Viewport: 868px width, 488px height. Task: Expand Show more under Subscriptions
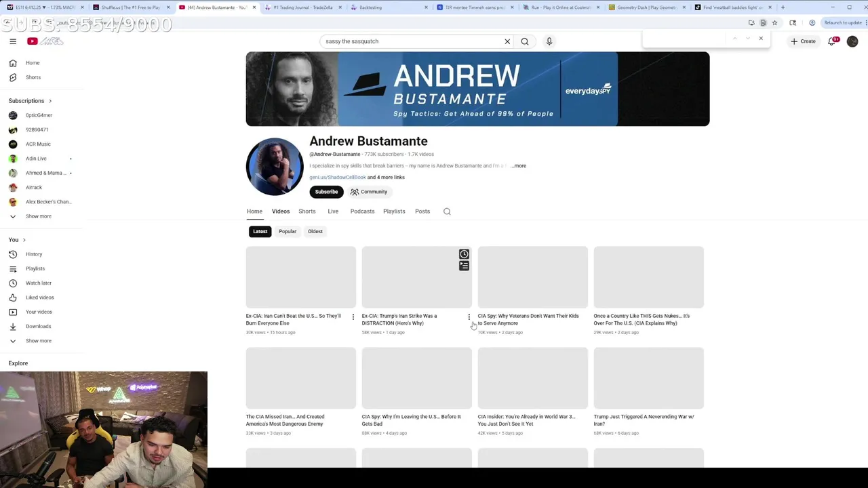tap(39, 216)
